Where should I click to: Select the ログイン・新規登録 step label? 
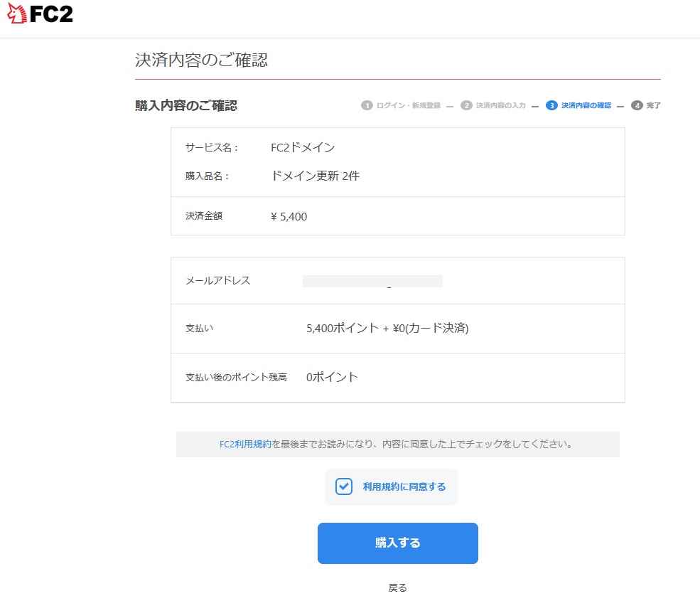(408, 105)
